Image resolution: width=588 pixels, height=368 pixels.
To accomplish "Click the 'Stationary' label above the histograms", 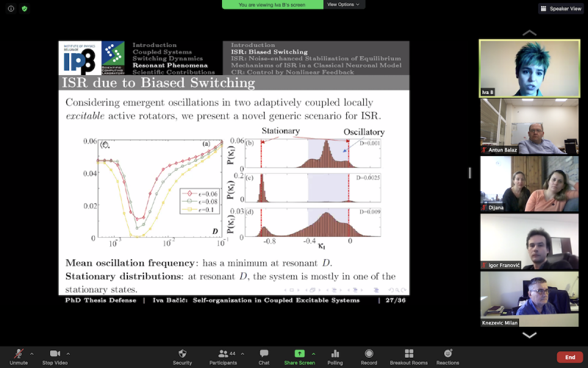I will coord(281,131).
